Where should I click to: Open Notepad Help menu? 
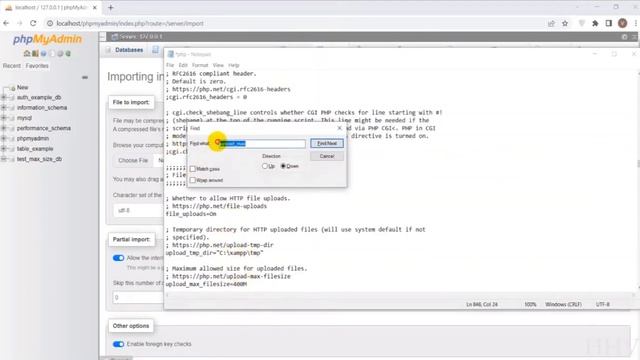coord(234,65)
